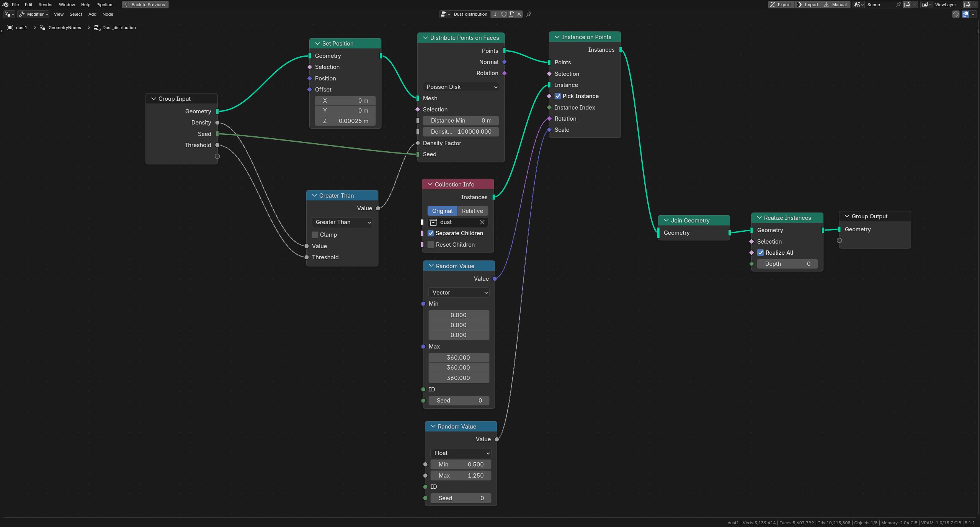Uncheck Pick Instance checkbox
This screenshot has width=980, height=527.
(558, 96)
